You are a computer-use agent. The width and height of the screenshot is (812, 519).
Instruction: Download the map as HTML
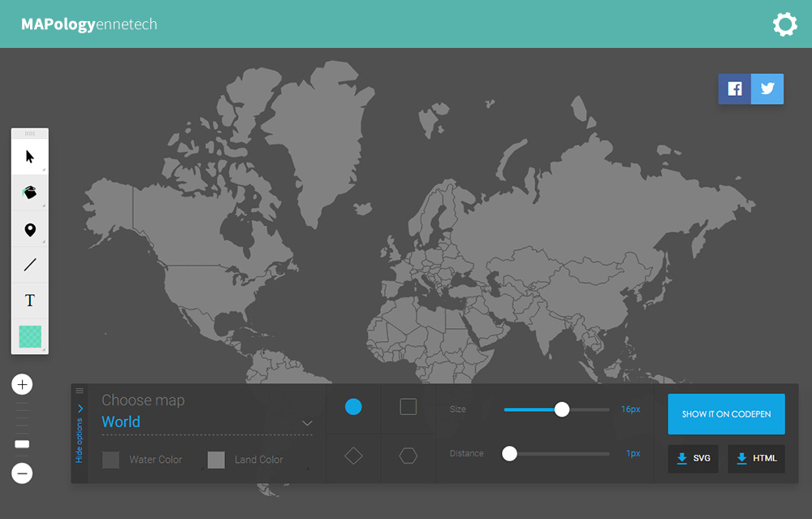tap(756, 458)
